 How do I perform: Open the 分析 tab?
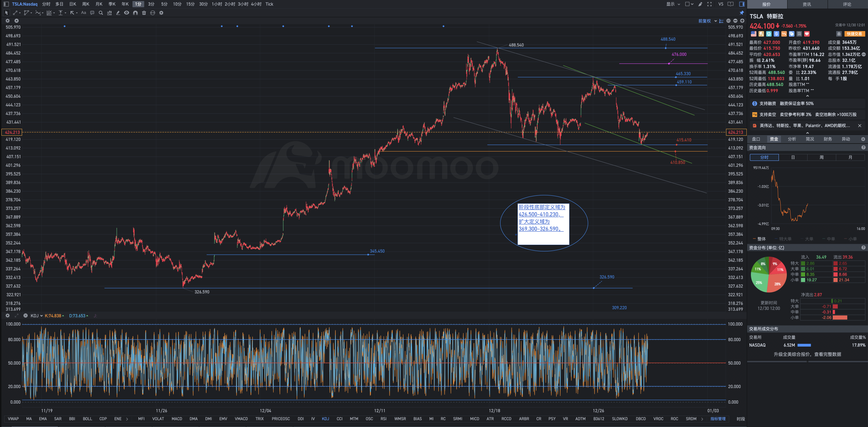[x=792, y=139]
